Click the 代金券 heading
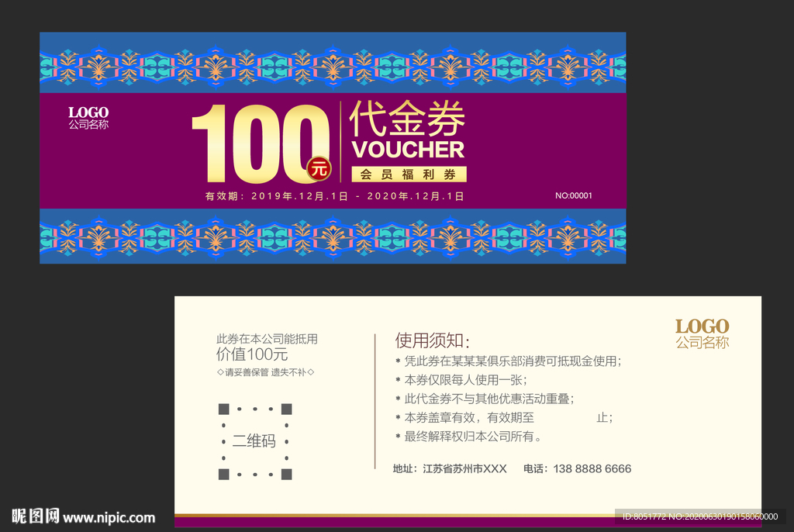Image resolution: width=794 pixels, height=532 pixels. 407,119
